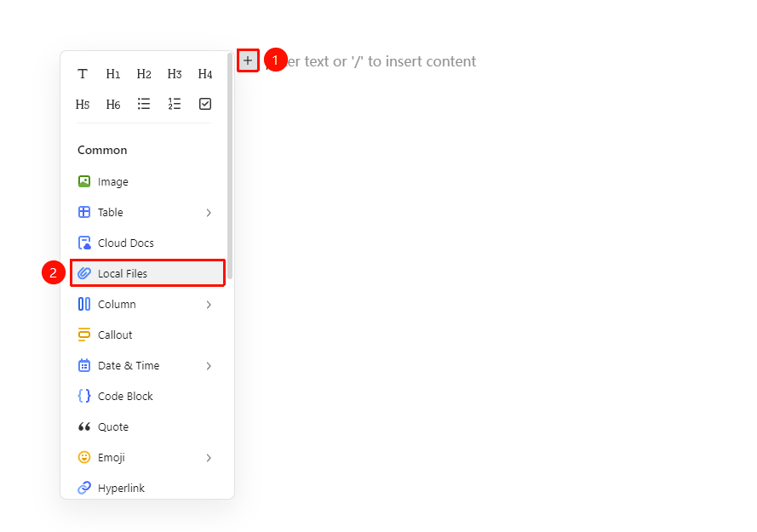
Task: Apply the H3 heading style
Action: point(175,74)
